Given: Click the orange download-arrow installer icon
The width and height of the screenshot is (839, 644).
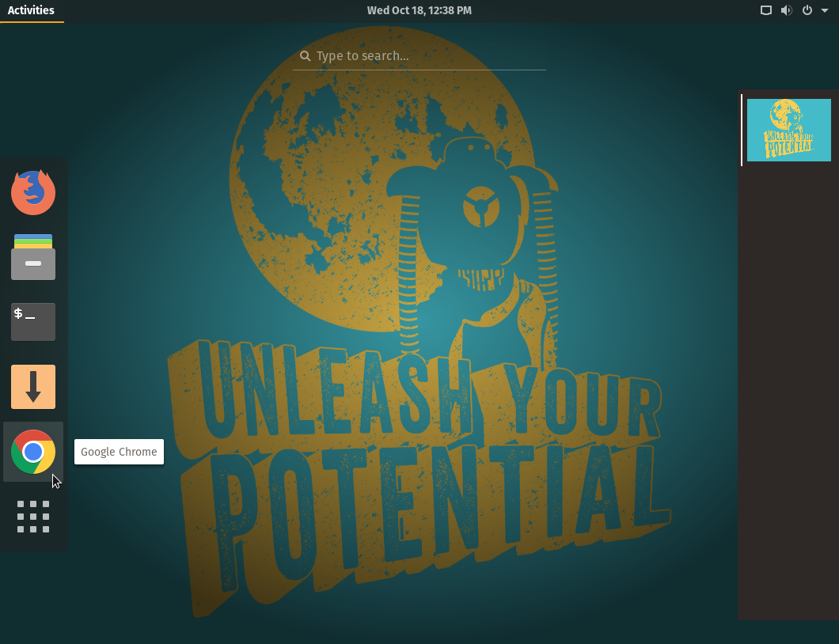Looking at the screenshot, I should tap(33, 387).
